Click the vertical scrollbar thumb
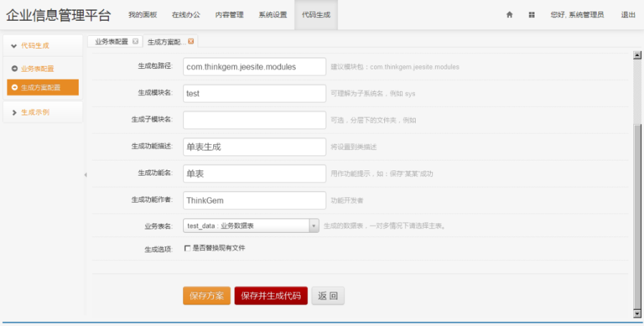This screenshot has height=326, width=644. (x=637, y=216)
